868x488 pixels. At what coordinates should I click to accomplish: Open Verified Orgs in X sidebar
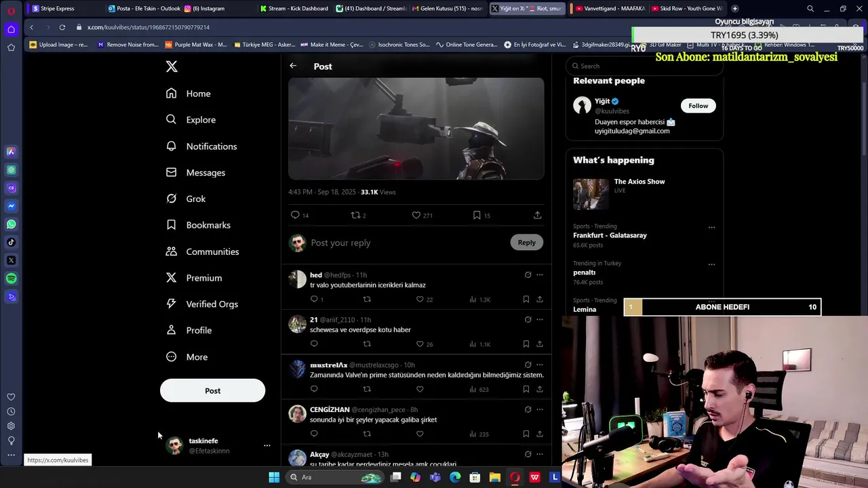pos(201,304)
